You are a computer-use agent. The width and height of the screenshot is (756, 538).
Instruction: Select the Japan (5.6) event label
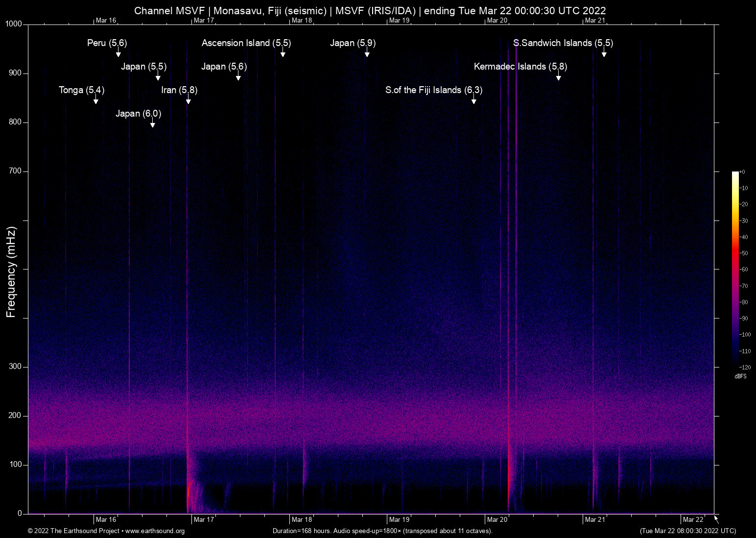[x=224, y=67]
